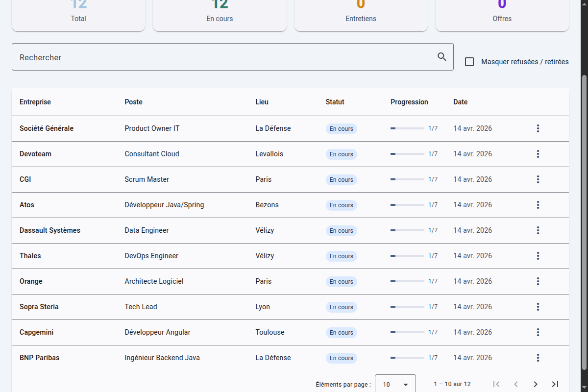This screenshot has height=392, width=588.
Task: Sort by the Date column header
Action: pyautogui.click(x=460, y=102)
